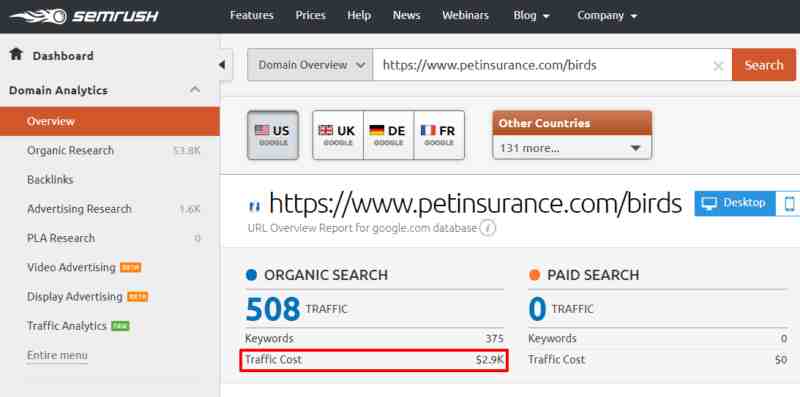Open the Other Countries 131 more dropdown
Viewport: 800px width, 397px height.
(572, 148)
